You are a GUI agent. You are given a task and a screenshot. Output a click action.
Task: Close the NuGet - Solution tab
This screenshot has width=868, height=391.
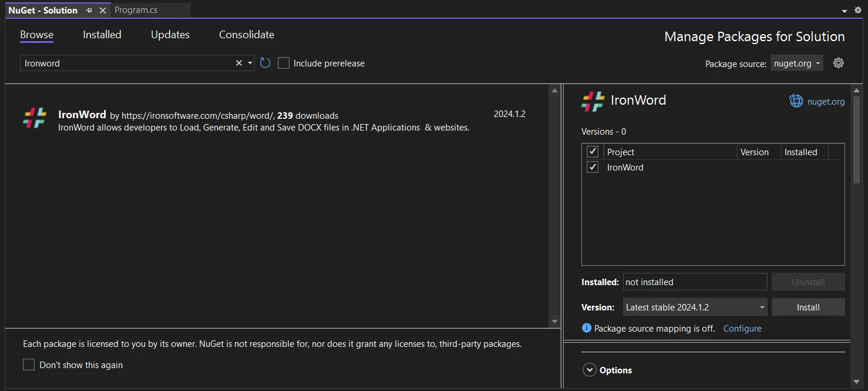103,11
